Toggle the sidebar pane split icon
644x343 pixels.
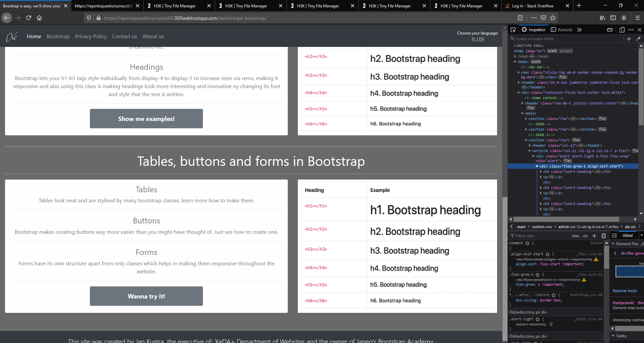click(614, 235)
